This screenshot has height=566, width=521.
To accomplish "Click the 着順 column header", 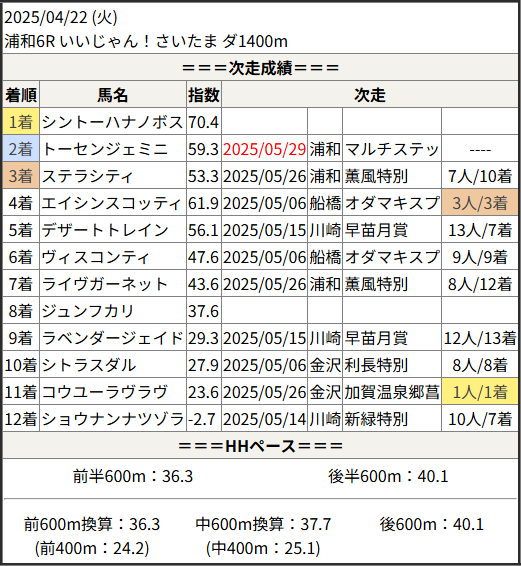I will 21,95.
